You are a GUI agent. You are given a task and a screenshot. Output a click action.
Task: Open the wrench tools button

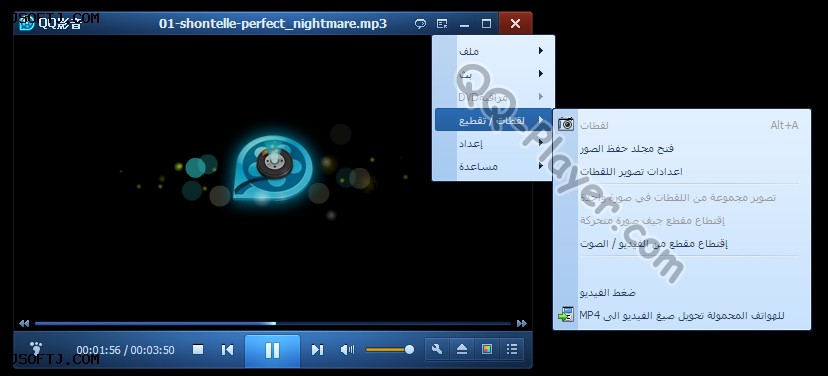[x=437, y=349]
